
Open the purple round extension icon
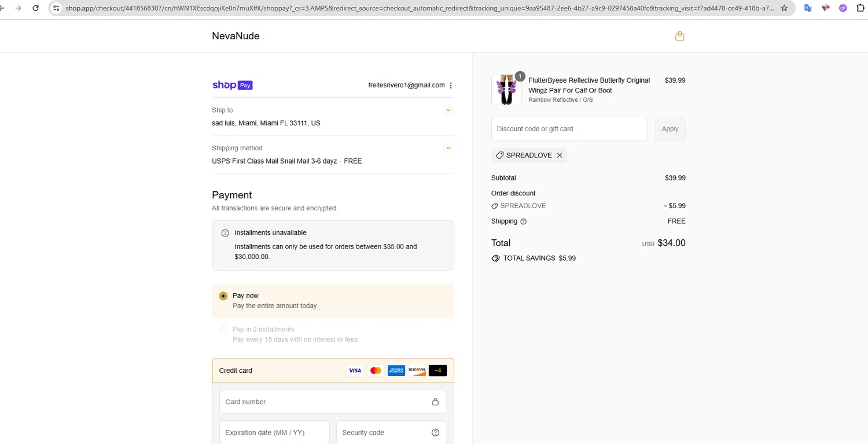point(843,8)
